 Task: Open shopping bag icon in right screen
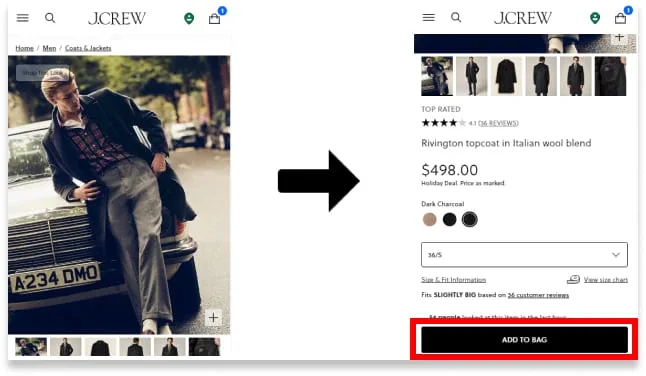620,18
